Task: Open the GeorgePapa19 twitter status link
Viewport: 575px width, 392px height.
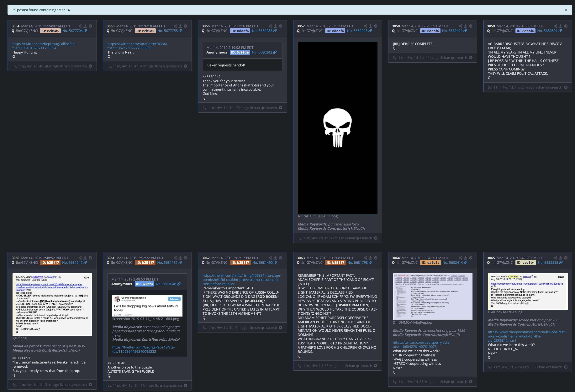Action: pyautogui.click(x=144, y=349)
